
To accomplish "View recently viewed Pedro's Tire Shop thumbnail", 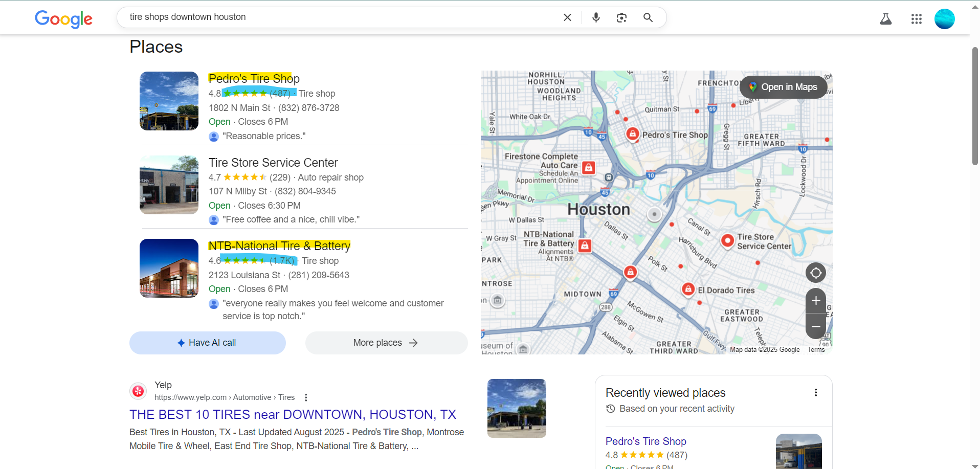I will (798, 451).
